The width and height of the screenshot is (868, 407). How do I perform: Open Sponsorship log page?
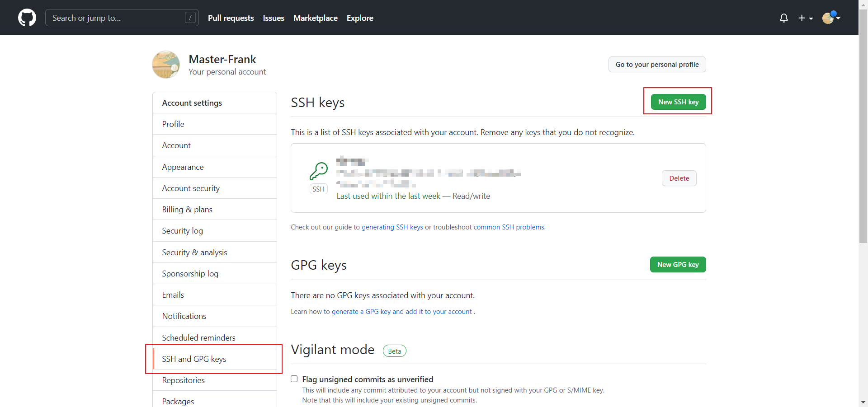click(x=215, y=273)
